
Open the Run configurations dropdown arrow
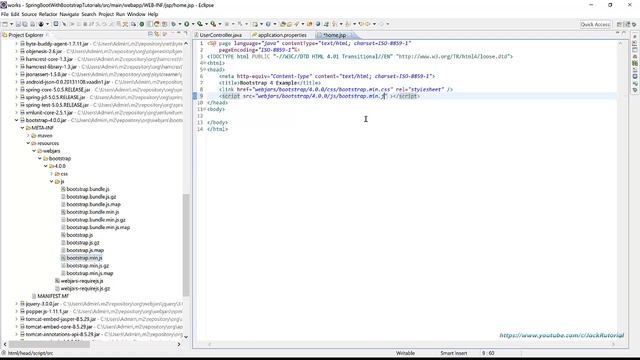coord(193,24)
